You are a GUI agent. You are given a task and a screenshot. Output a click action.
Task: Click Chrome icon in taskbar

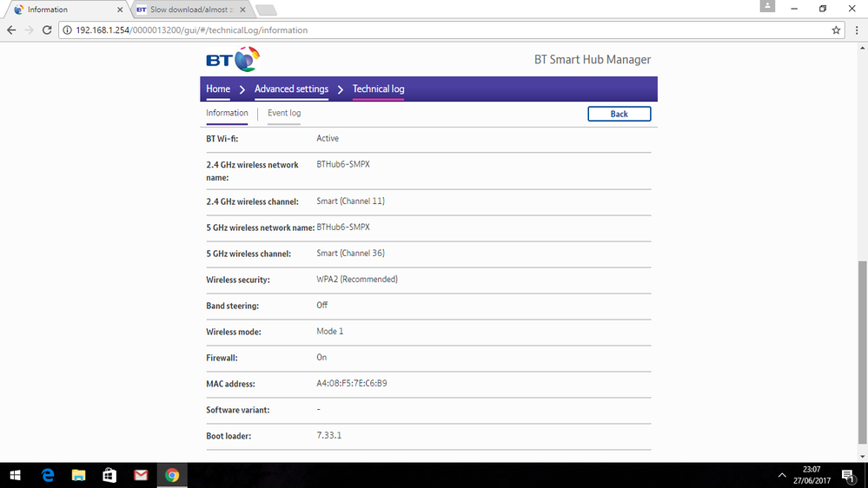click(x=172, y=475)
